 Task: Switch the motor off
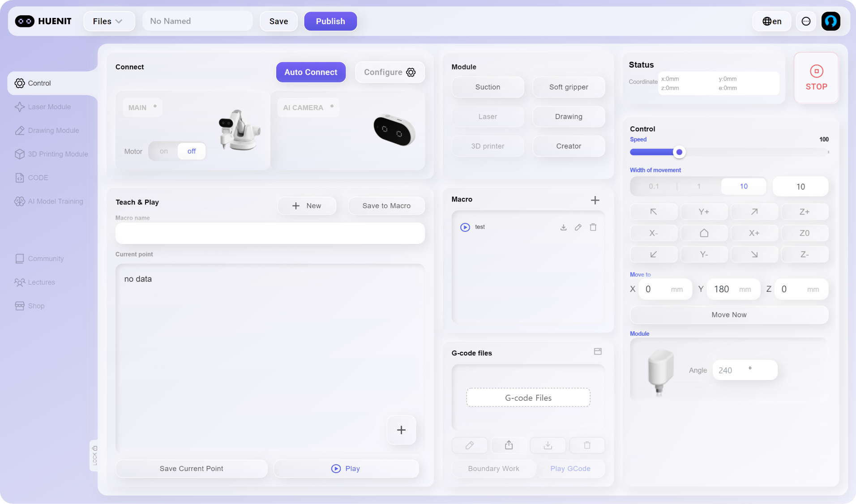(x=191, y=151)
